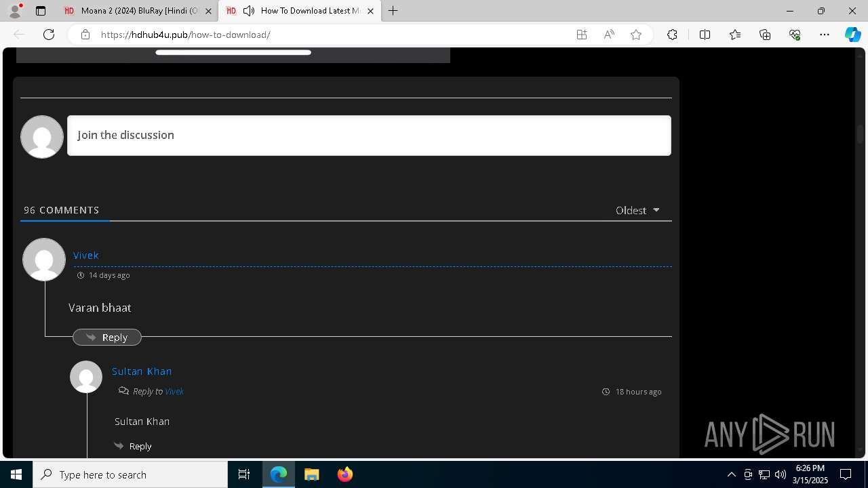Screen dimensions: 868x488
Task: Open File Explorer from the taskbar
Action: [312, 474]
